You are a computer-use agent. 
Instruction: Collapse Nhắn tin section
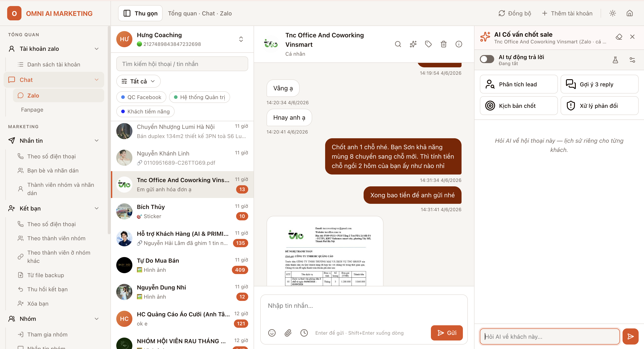96,140
